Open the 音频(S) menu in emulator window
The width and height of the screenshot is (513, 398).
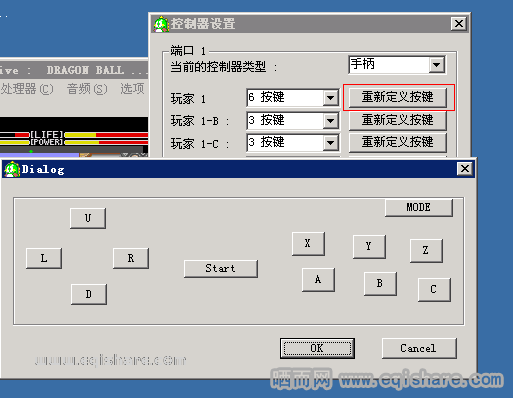tap(87, 89)
